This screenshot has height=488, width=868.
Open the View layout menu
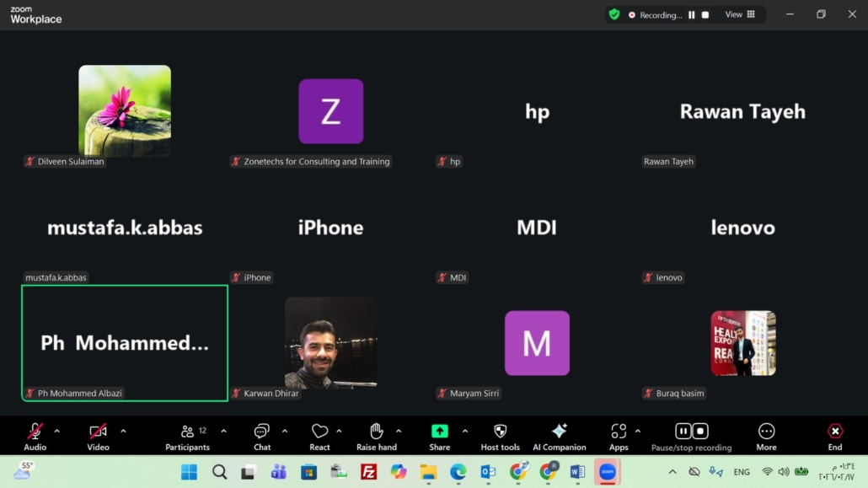(x=740, y=14)
